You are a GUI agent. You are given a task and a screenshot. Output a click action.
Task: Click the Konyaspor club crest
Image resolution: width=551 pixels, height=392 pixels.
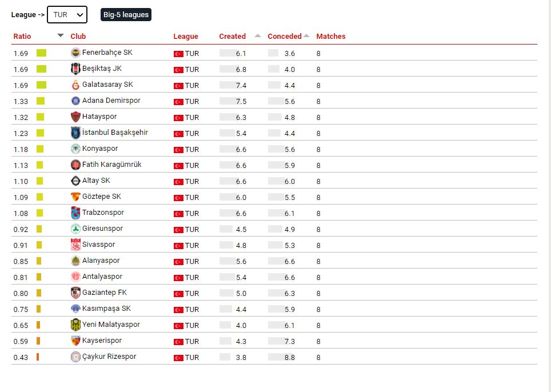[x=75, y=149]
